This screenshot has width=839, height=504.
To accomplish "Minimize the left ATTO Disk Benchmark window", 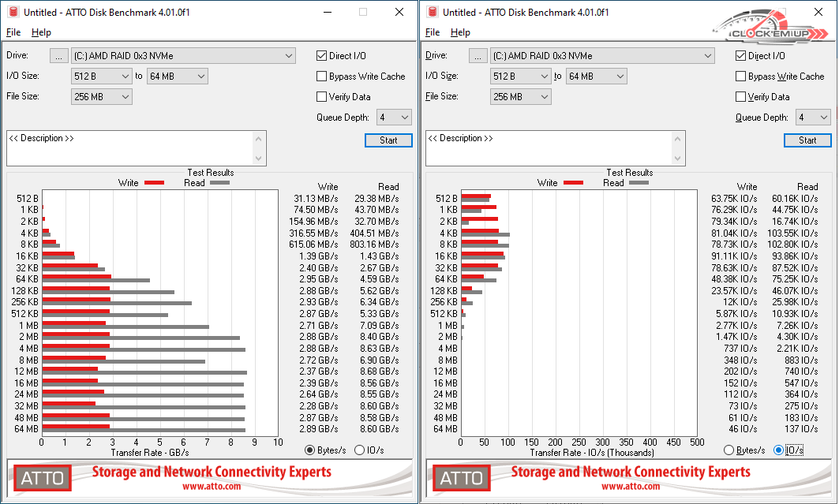I will 326,12.
